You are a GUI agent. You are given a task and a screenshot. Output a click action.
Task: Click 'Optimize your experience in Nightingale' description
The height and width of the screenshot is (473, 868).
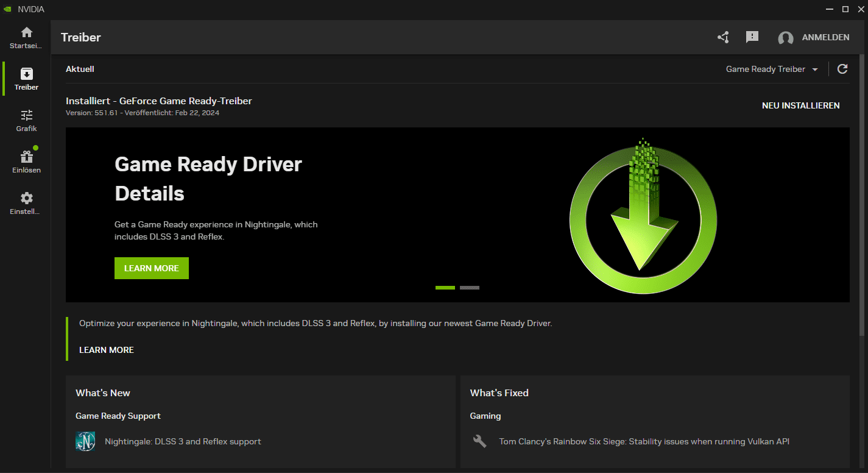tap(316, 324)
